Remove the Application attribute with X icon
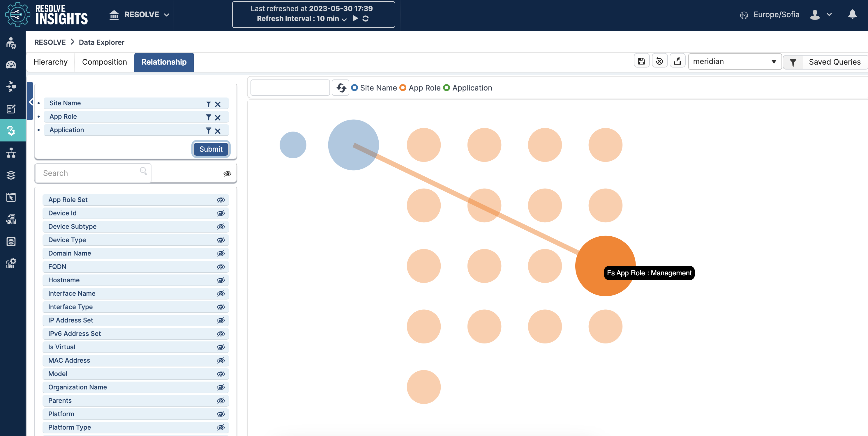Image resolution: width=868 pixels, height=436 pixels. pyautogui.click(x=218, y=131)
